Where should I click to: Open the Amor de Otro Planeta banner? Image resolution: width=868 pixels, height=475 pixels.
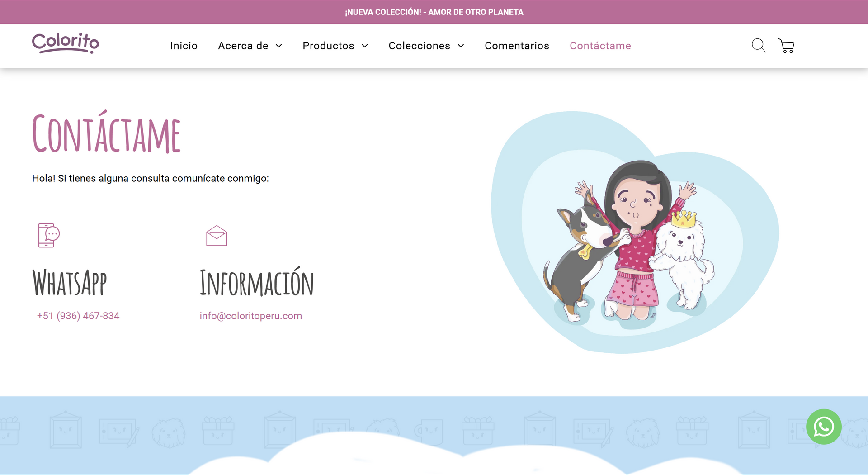coord(434,12)
